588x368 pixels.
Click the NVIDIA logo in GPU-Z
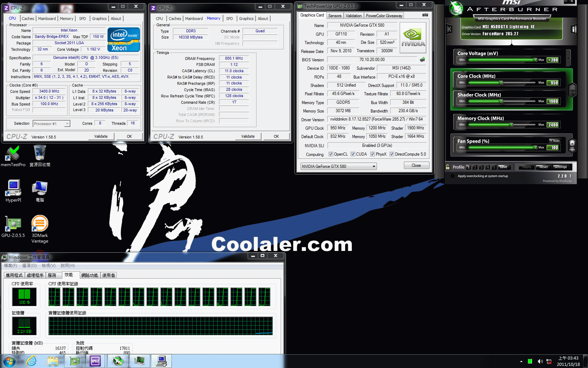(x=413, y=38)
